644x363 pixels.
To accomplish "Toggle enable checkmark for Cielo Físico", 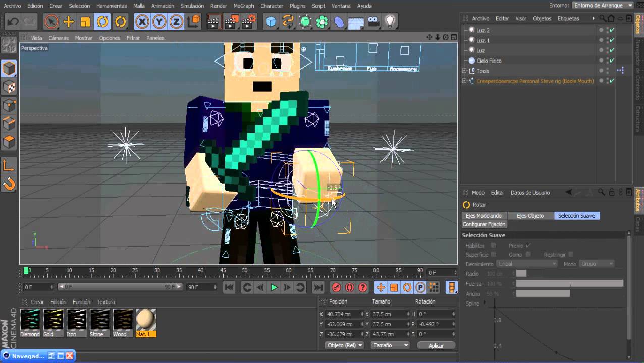I will click(612, 60).
